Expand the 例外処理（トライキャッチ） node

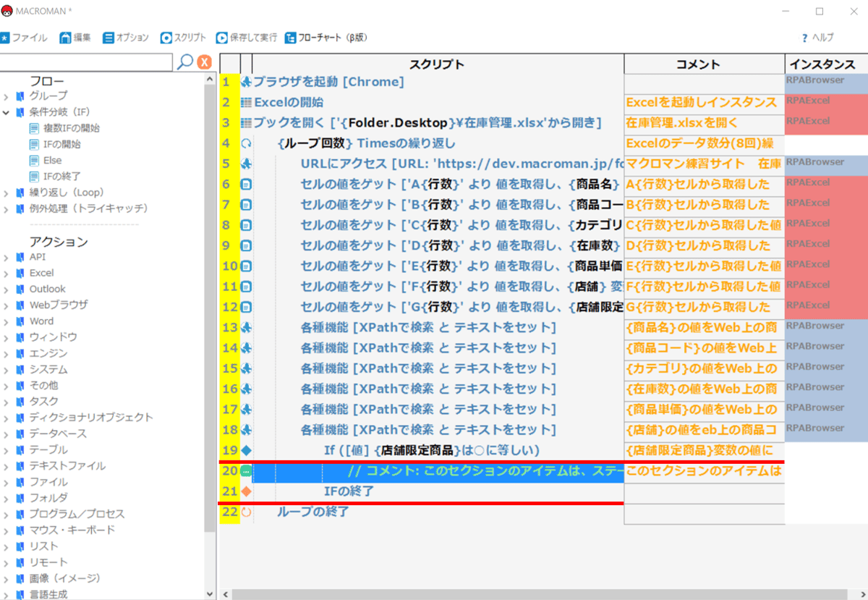click(6, 208)
